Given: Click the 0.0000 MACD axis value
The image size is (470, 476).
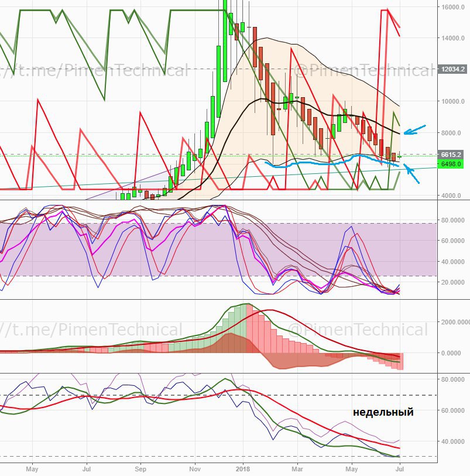Looking at the screenshot, I should (x=452, y=354).
